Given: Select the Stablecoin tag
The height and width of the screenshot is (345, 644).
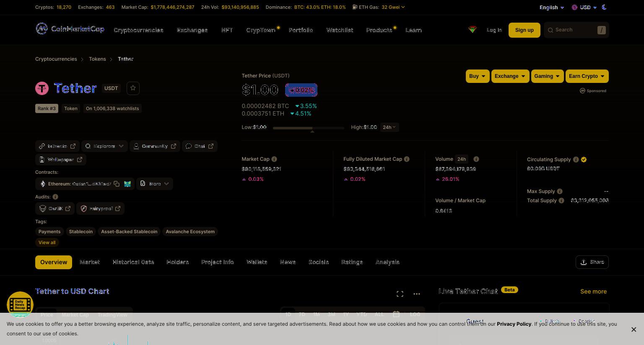Looking at the screenshot, I should [81, 232].
